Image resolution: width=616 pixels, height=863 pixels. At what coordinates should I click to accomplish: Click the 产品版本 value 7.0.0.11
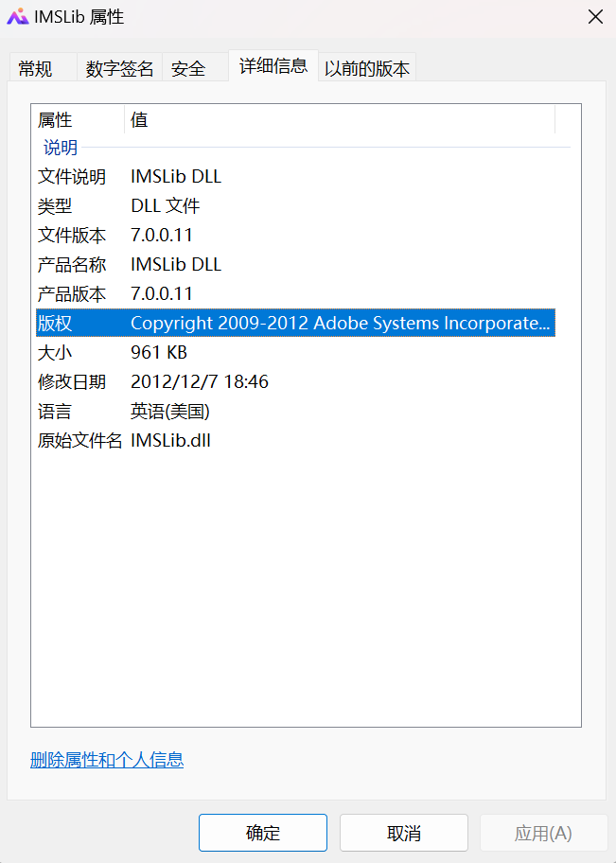[x=161, y=294]
